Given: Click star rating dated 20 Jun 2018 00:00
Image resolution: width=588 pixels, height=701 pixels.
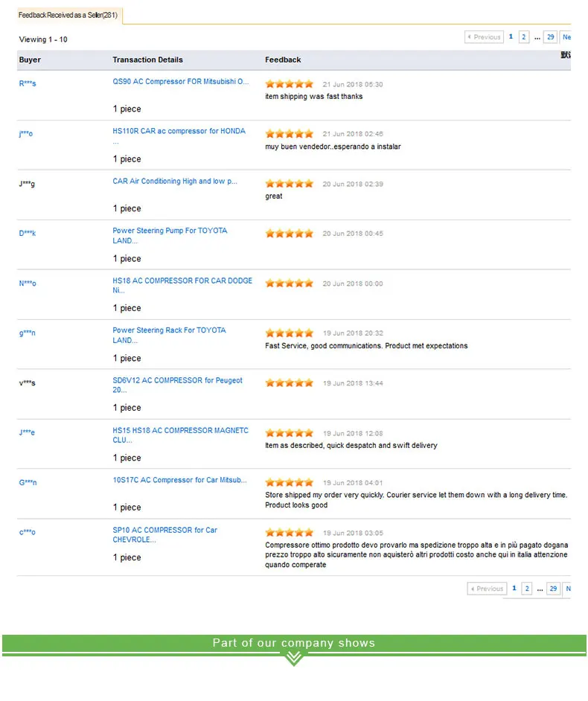Looking at the screenshot, I should (x=290, y=283).
